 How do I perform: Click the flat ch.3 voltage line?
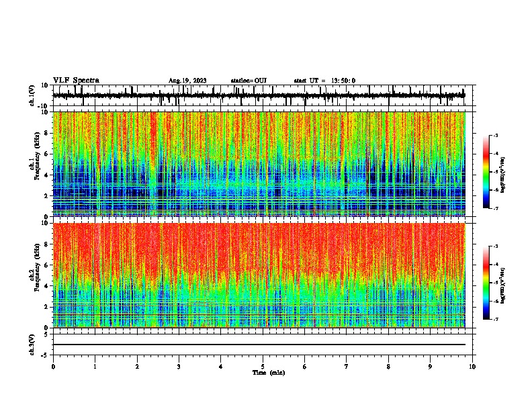click(259, 345)
